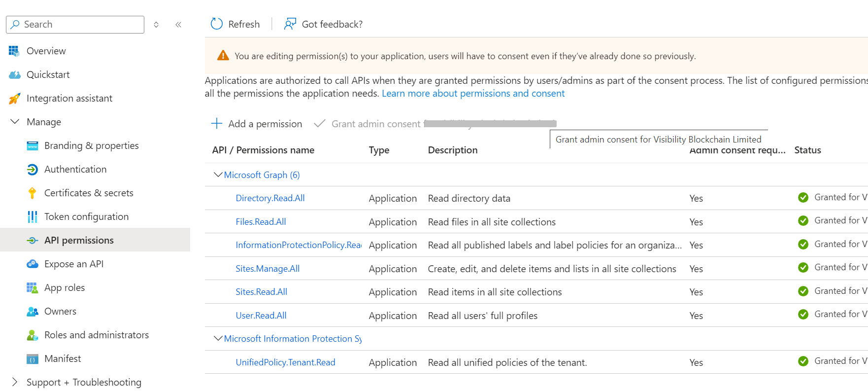Viewport: 868px width, 392px height.
Task: Collapse the Manage menu section
Action: (x=15, y=122)
